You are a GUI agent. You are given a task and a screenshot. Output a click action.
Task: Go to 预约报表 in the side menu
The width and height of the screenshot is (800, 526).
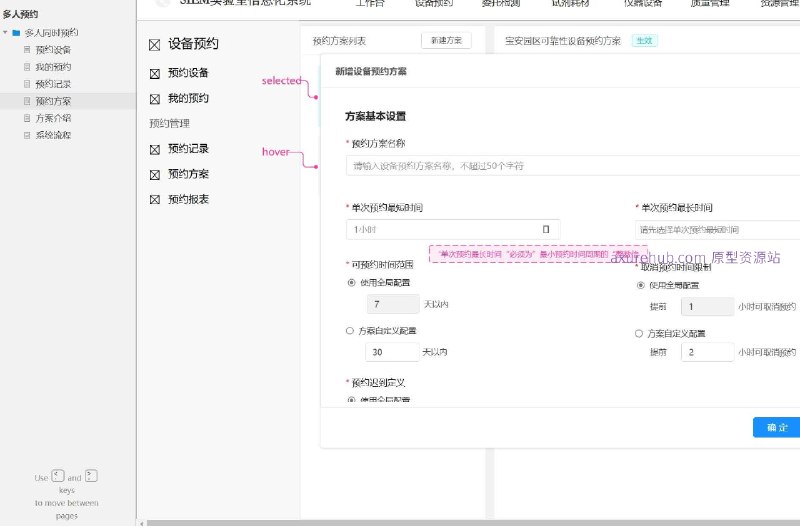188,199
